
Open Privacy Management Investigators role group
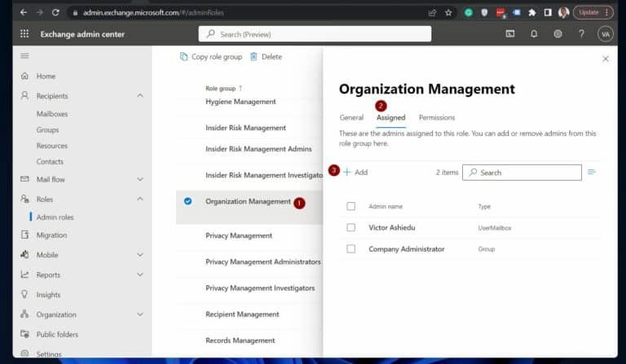260,287
